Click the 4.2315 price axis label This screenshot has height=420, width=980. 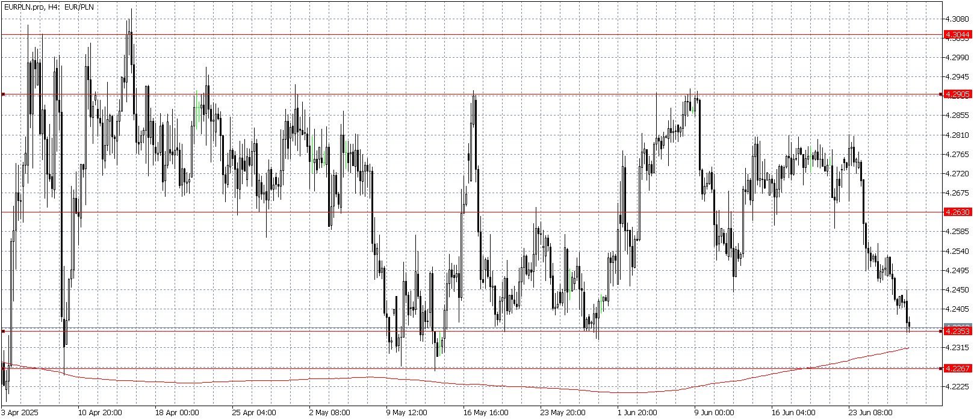(x=957, y=348)
